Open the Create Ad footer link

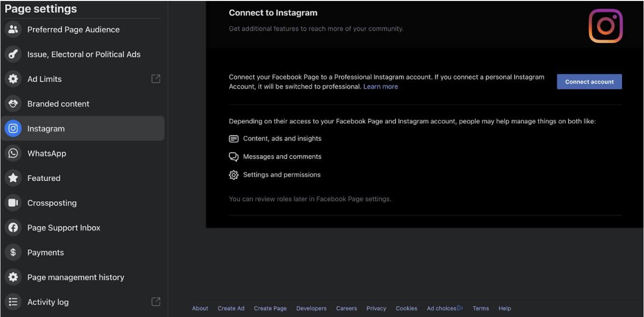coord(231,309)
